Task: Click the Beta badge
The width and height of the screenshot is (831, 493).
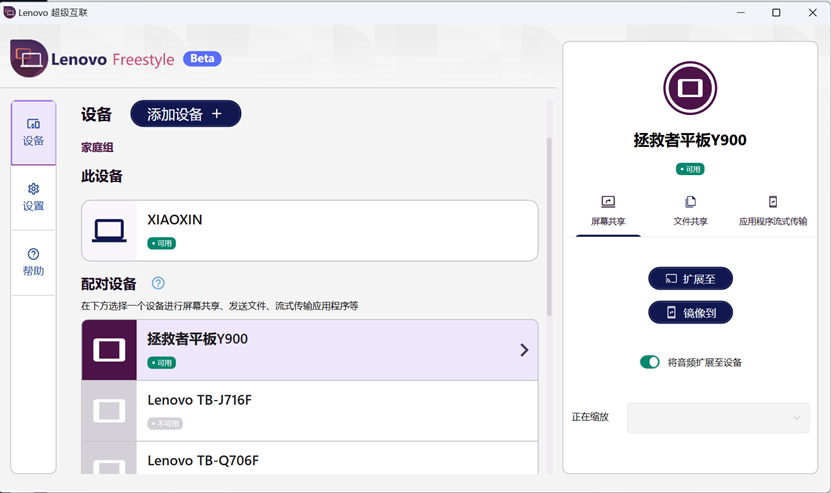Action: click(202, 59)
